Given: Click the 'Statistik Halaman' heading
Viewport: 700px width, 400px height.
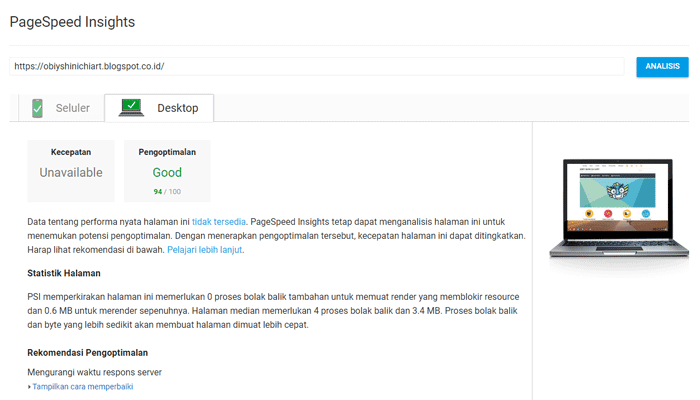Looking at the screenshot, I should coord(64,273).
